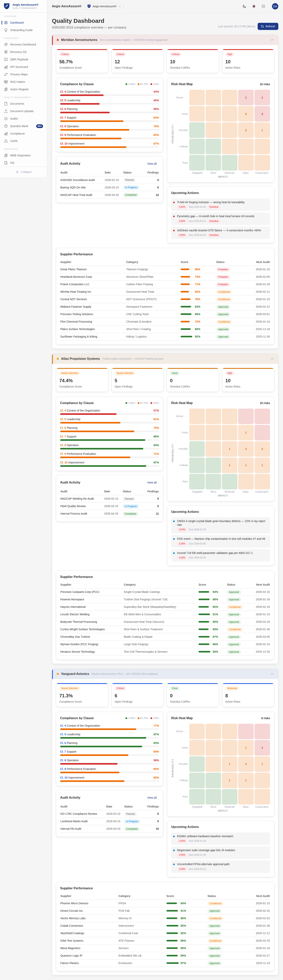Click the Recovery OS icon in sidebar
Screen dimensions: 283x980
[x=6, y=52]
